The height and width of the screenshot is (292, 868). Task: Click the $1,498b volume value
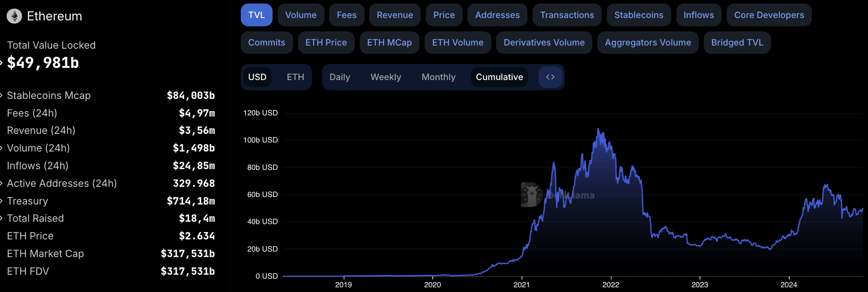(194, 148)
